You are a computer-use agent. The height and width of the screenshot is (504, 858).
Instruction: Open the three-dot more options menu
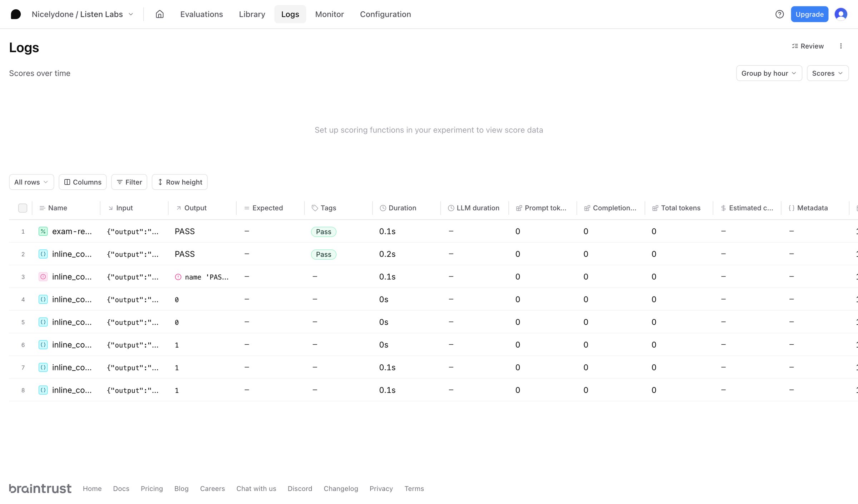(841, 46)
